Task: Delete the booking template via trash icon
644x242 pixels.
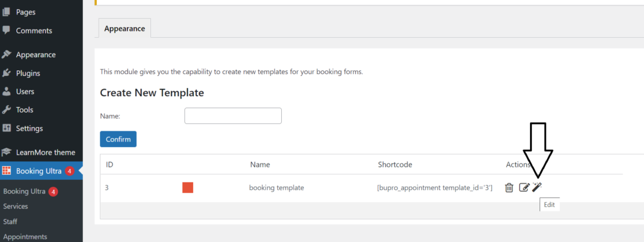Action: [509, 188]
